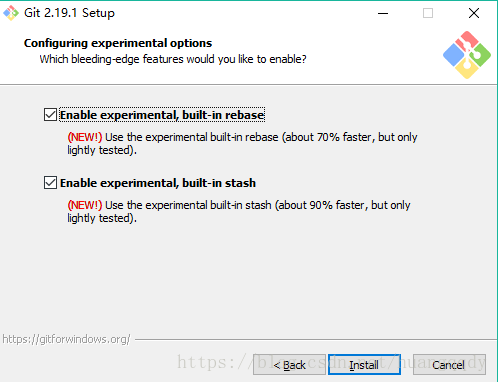Uncheck the built-in stash checkbox
The image size is (498, 382).
pyautogui.click(x=50, y=183)
